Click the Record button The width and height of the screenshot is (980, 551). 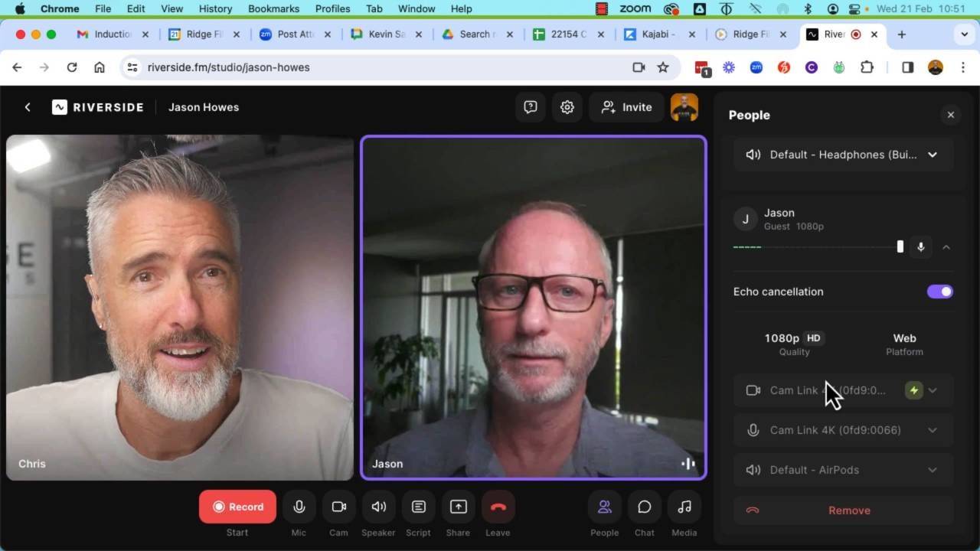coord(237,506)
